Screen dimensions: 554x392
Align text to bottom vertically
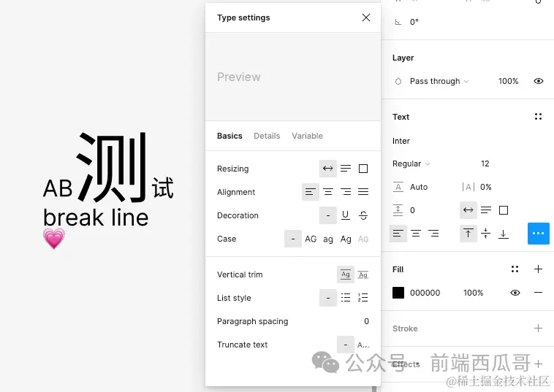[504, 234]
